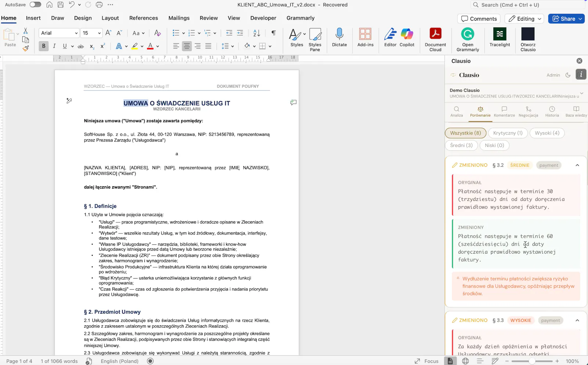Apply red font color
Image resolution: width=588 pixels, height=365 pixels.
click(x=150, y=46)
